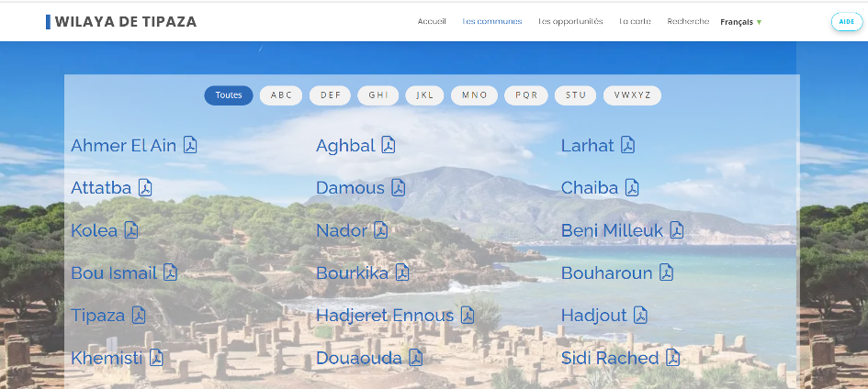Viewport: 868px width, 389px height.
Task: Open the Beni Milleuk PDF icon
Action: click(x=676, y=230)
